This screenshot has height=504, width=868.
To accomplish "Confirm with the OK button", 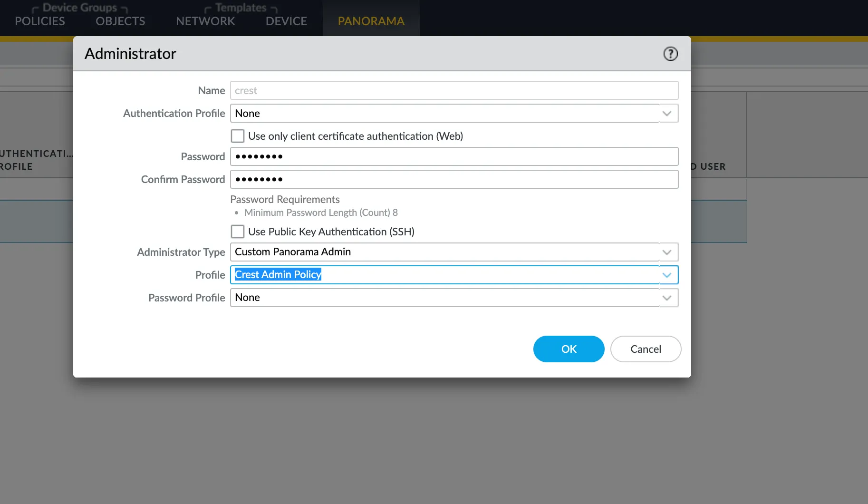I will click(569, 349).
